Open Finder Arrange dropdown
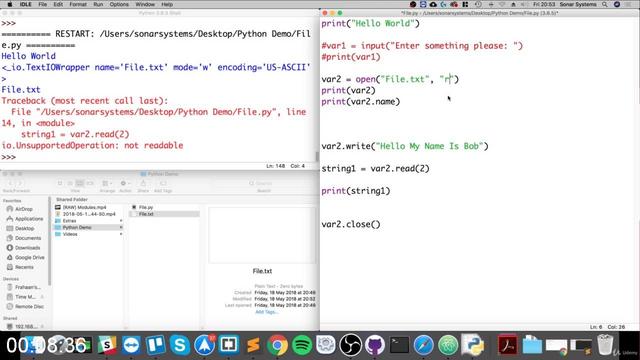The height and width of the screenshot is (360, 640). pyautogui.click(x=107, y=184)
